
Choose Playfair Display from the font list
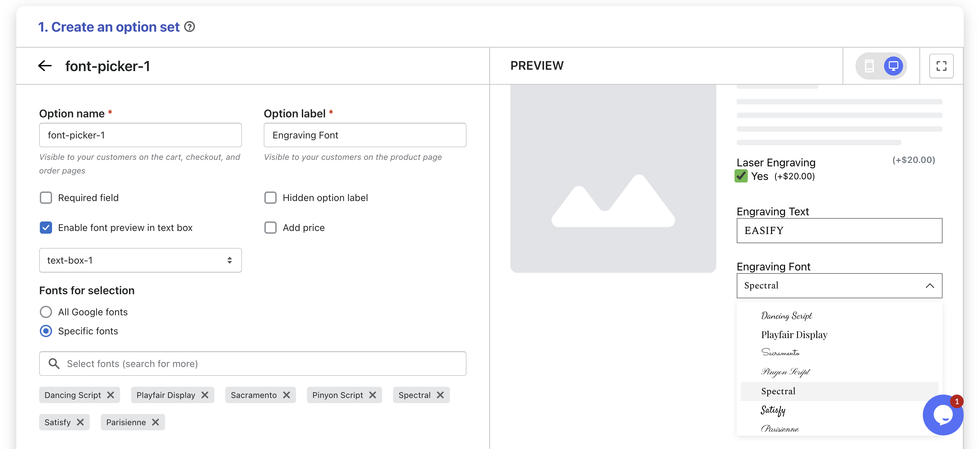click(x=794, y=335)
